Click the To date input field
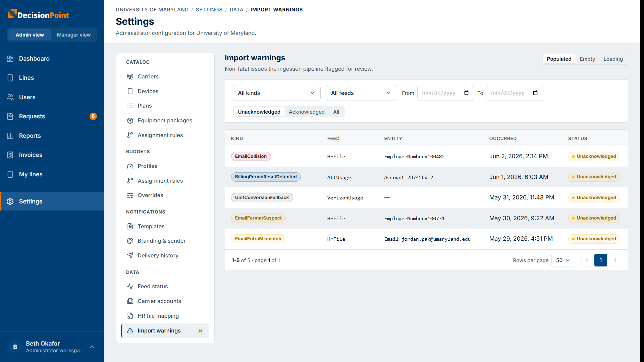The image size is (644, 362). [x=515, y=93]
